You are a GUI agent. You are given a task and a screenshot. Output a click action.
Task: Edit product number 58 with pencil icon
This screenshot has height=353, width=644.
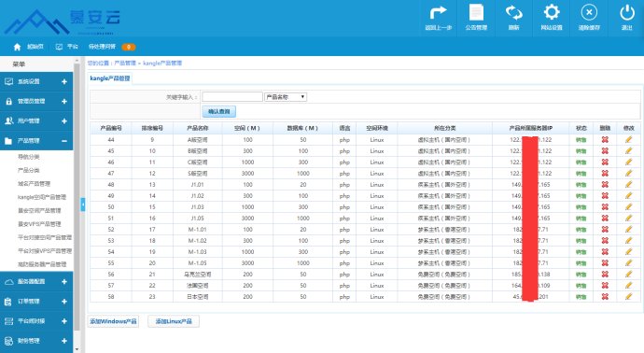point(628,296)
